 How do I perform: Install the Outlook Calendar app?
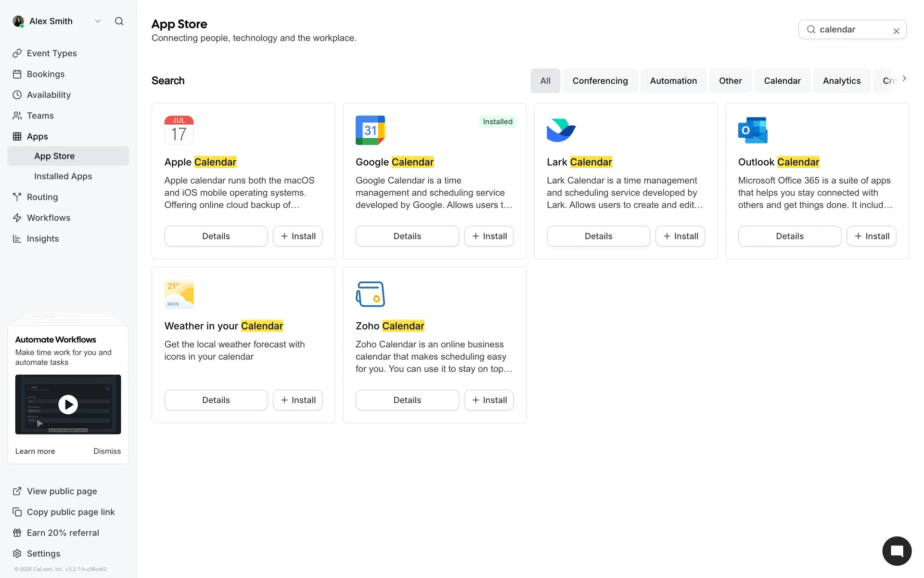[871, 236]
